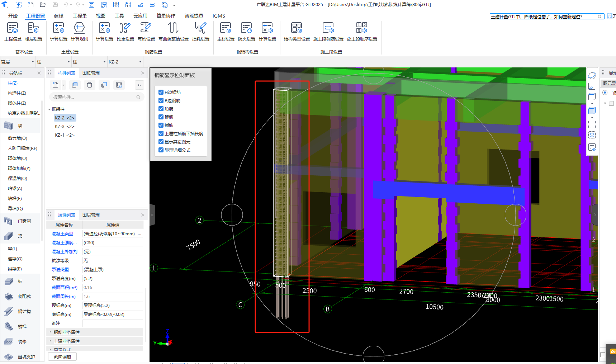The image size is (616, 364).
Task: Select KZ-3 <2> in component list
Action: (x=65, y=127)
